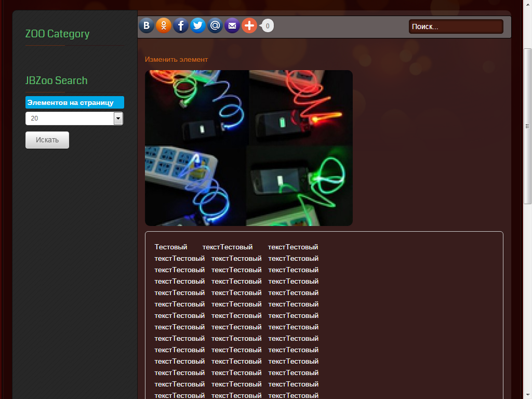
Task: Share the page on VKontakte
Action: pyautogui.click(x=147, y=25)
